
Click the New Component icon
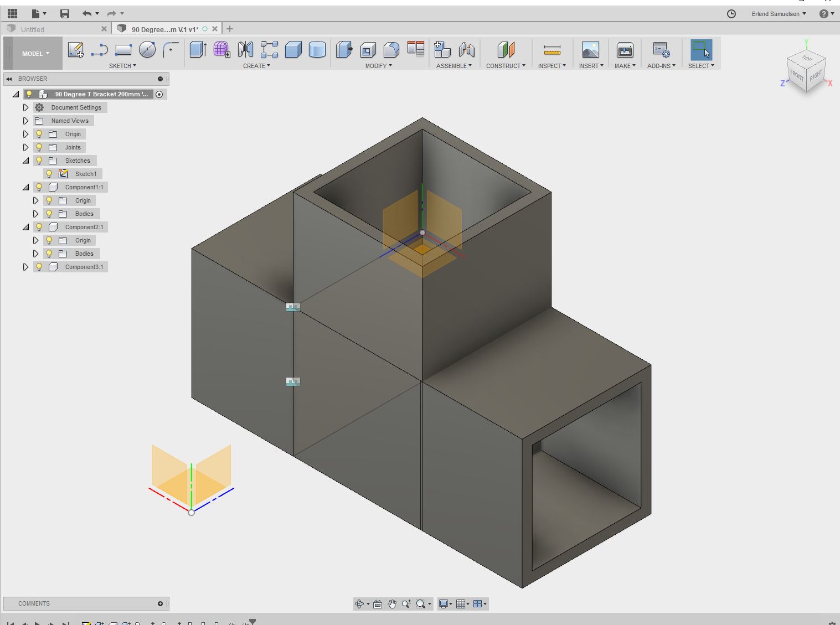point(442,50)
